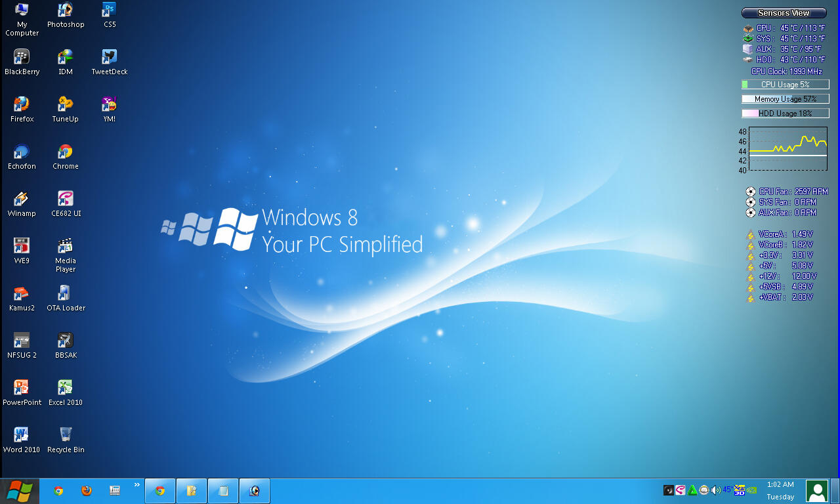Click the AUX Fan 0 RPM reading
The width and height of the screenshot is (840, 504).
pos(781,213)
